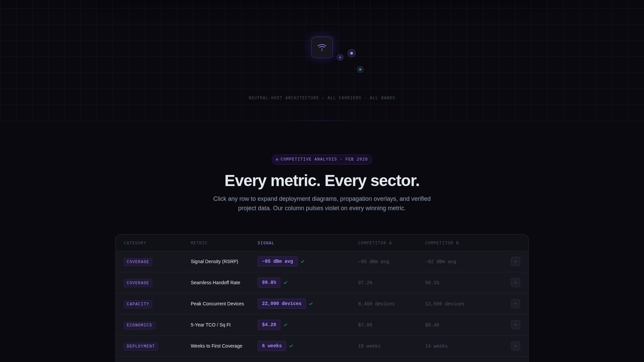Image resolution: width=644 pixels, height=362 pixels.
Task: Click the 5-Year TCO / Sq Ft metric name
Action: click(211, 325)
